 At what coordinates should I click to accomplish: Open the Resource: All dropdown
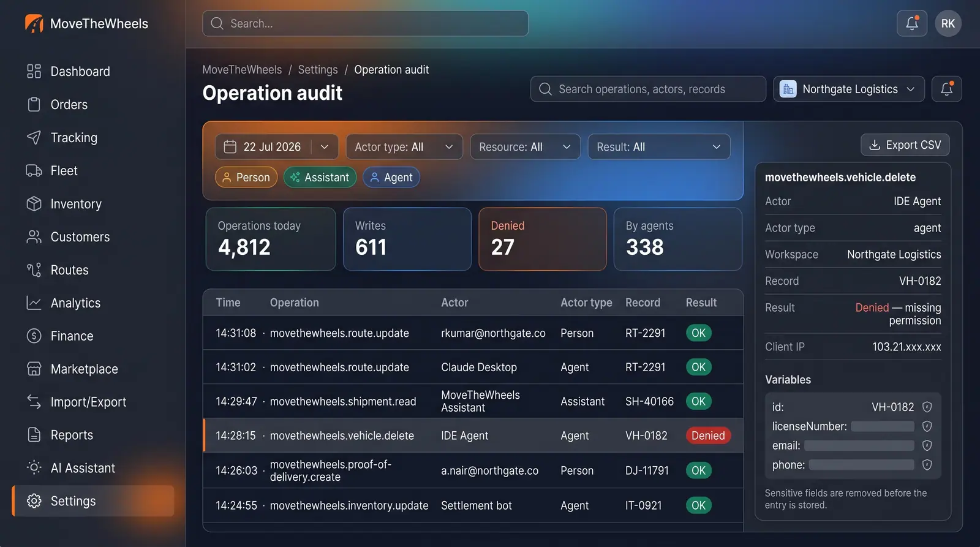(x=525, y=147)
